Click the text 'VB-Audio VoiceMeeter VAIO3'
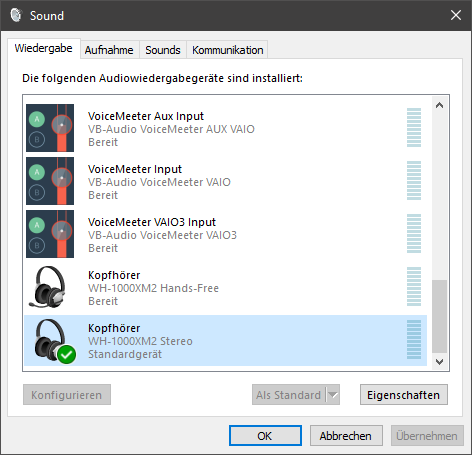Viewport: 472px width, 455px height. click(x=162, y=235)
